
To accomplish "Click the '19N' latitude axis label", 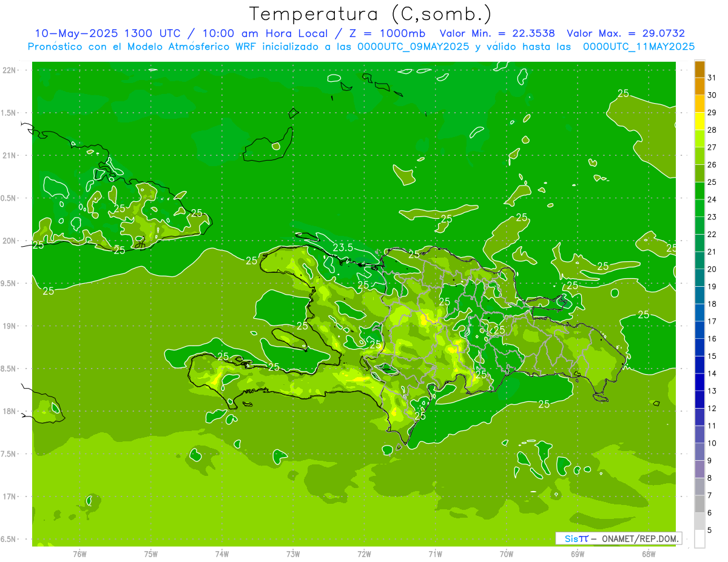I will [x=8, y=326].
